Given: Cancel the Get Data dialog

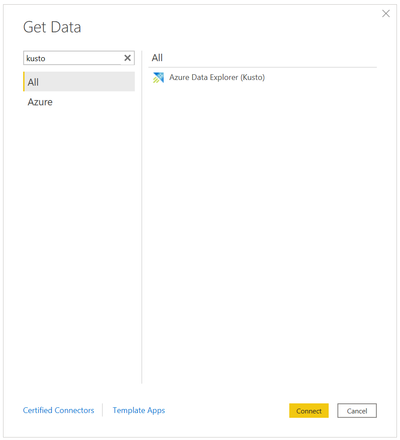Looking at the screenshot, I should point(357,411).
